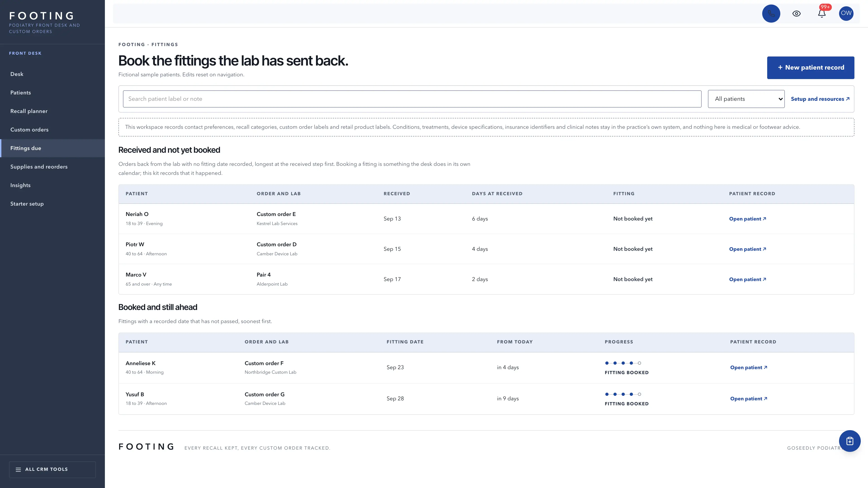
Task: Click the floating clipboard action button
Action: 849,441
